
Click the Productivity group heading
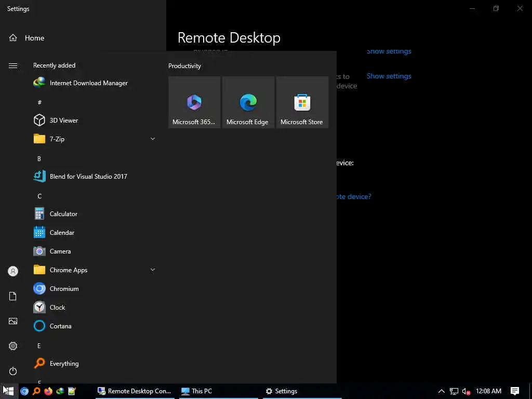[184, 66]
